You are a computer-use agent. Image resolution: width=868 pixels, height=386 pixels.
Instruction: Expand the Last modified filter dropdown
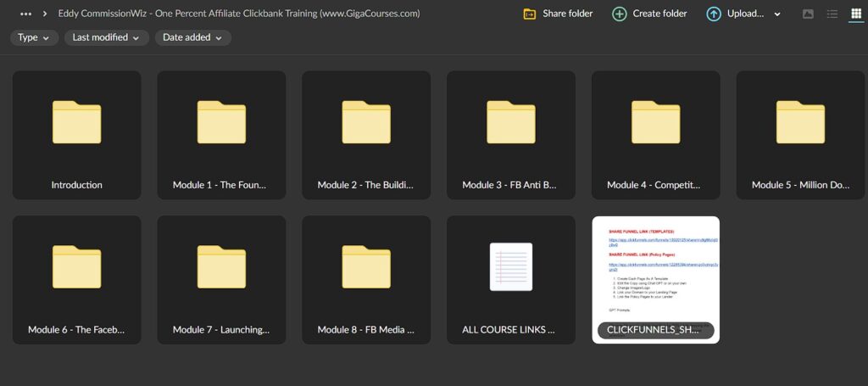pos(105,37)
